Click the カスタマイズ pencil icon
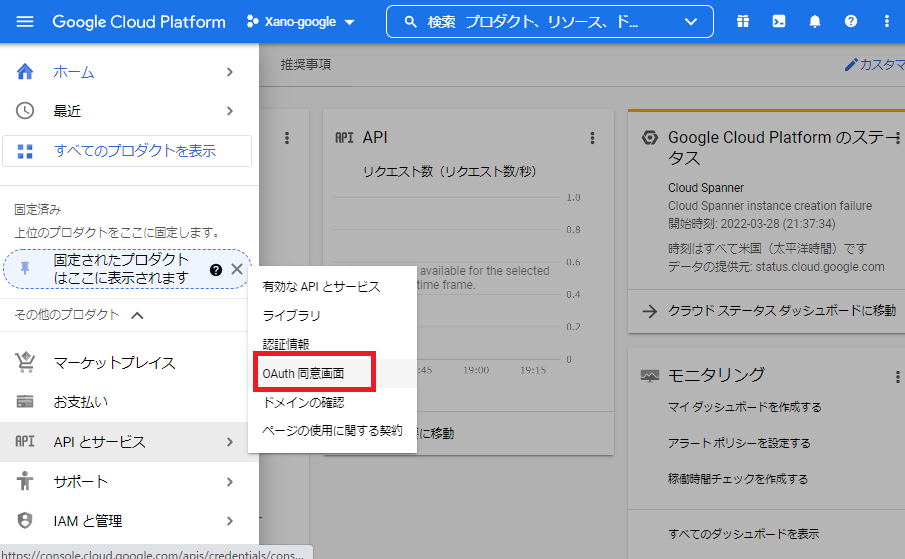This screenshot has height=559, width=905. [x=851, y=65]
